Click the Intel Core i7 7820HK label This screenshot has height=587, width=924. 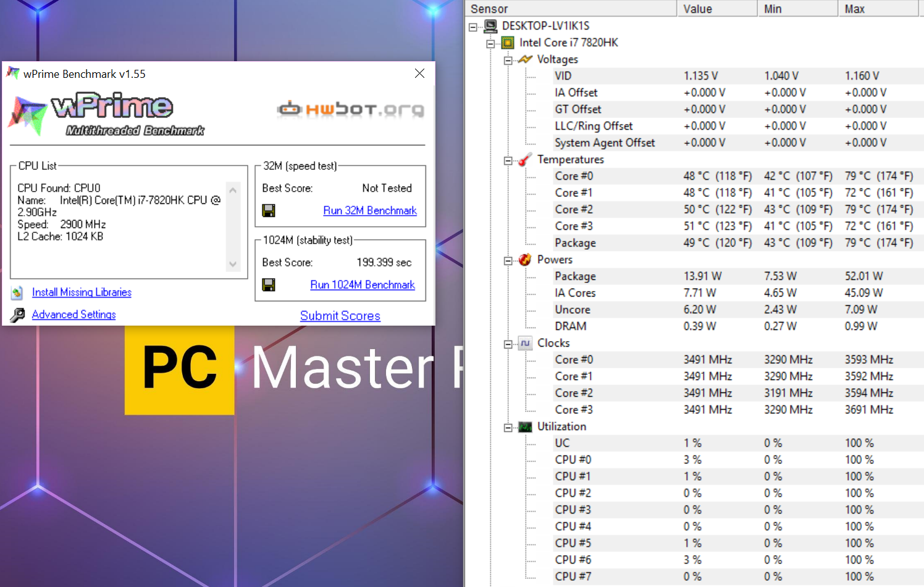point(569,43)
